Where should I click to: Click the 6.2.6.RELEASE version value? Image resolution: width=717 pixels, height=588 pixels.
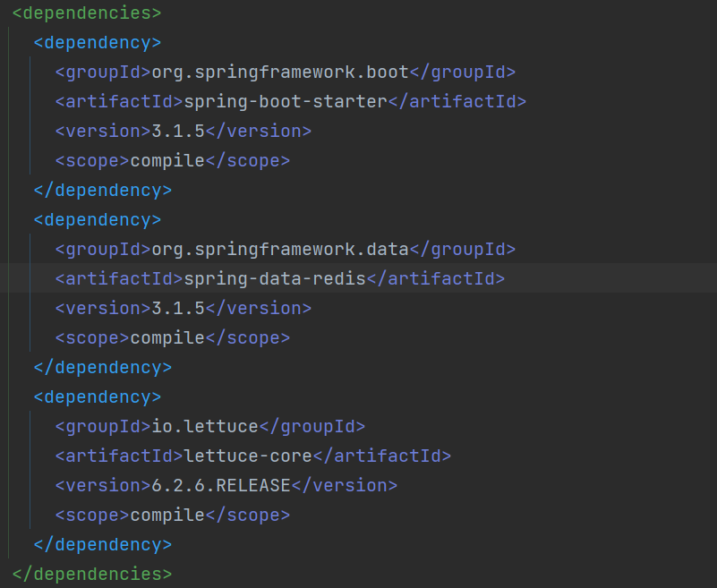tap(219, 485)
